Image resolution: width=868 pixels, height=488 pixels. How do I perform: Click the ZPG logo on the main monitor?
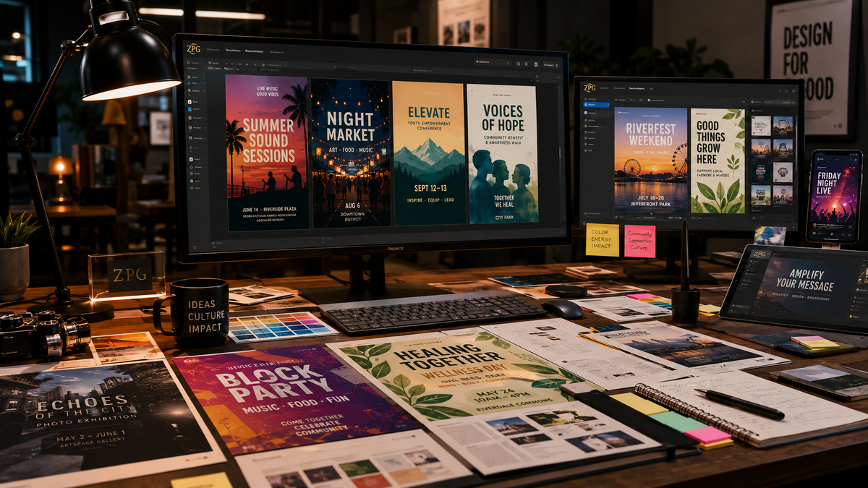pyautogui.click(x=192, y=49)
